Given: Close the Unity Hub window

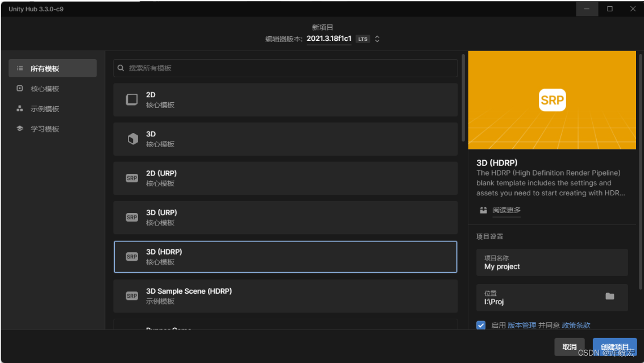Looking at the screenshot, I should (x=633, y=9).
